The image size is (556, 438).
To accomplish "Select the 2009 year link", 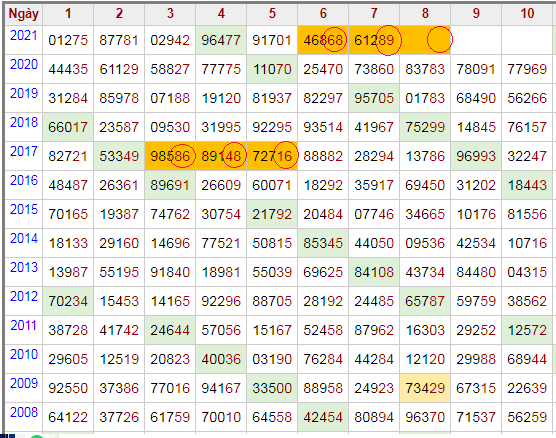I will coord(23,383).
